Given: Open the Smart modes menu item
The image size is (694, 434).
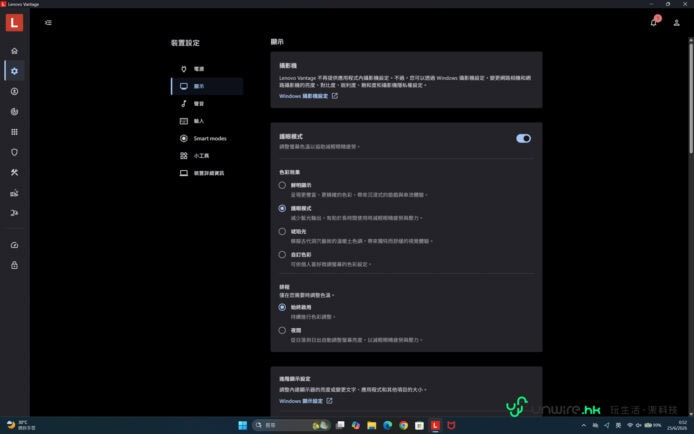Looking at the screenshot, I should pyautogui.click(x=207, y=138).
